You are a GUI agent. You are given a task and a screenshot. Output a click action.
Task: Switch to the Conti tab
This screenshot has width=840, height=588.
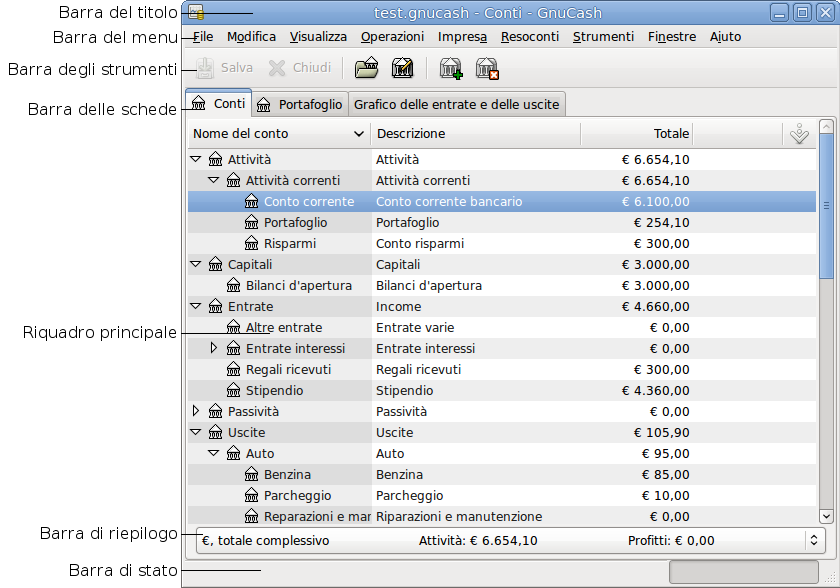(x=219, y=103)
